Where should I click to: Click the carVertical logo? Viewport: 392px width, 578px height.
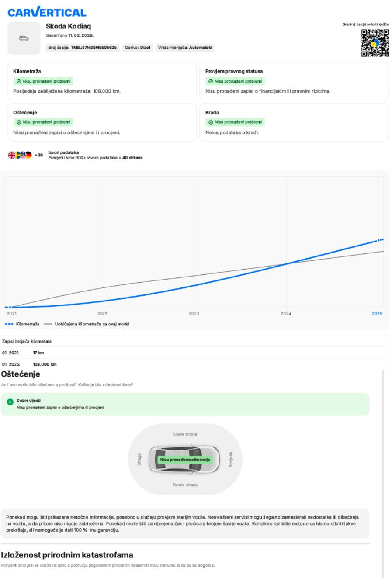46,11
